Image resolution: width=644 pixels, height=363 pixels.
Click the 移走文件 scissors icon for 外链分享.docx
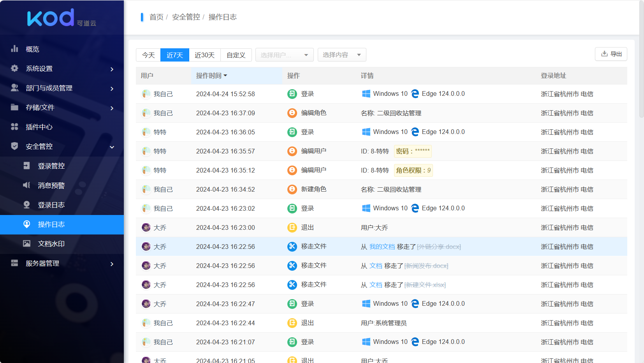pos(292,247)
